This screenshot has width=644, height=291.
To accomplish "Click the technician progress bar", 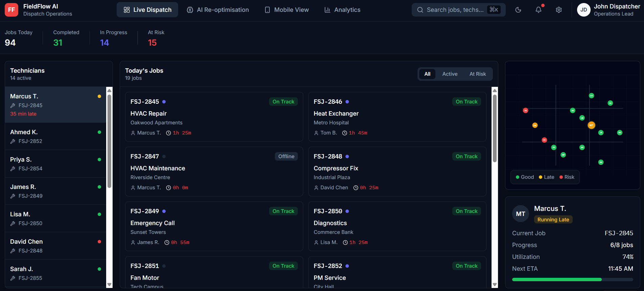I will point(573,280).
